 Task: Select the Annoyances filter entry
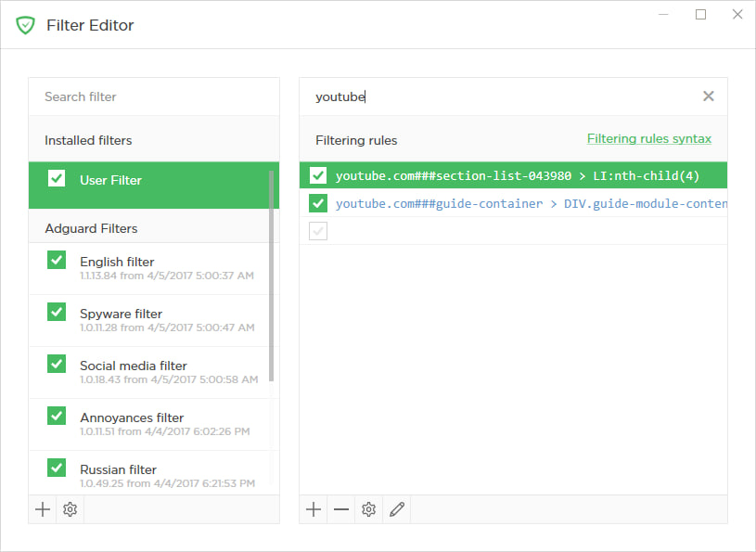pos(132,418)
